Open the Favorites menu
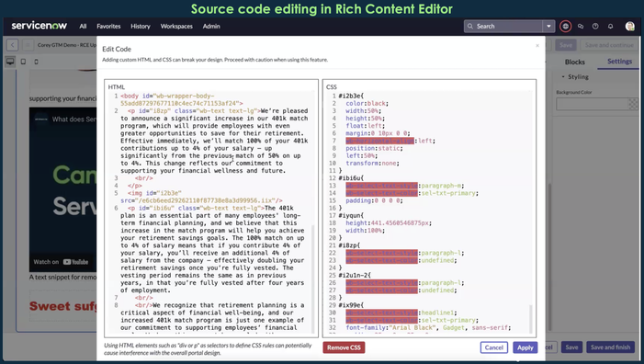The height and width of the screenshot is (364, 644). [108, 27]
